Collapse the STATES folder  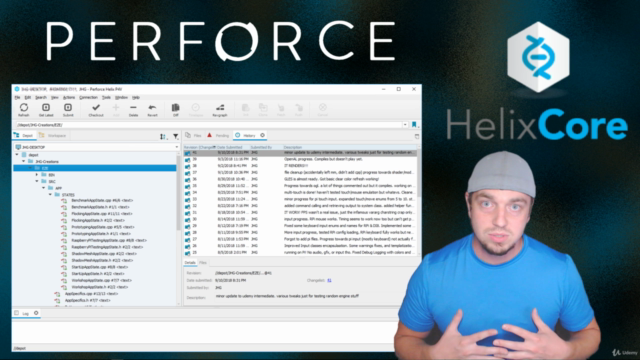click(x=50, y=195)
